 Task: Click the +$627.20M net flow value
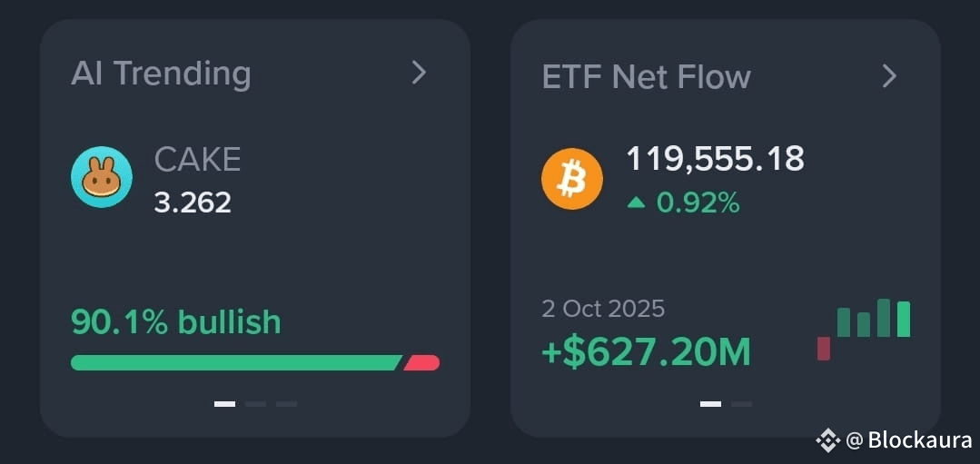point(646,352)
